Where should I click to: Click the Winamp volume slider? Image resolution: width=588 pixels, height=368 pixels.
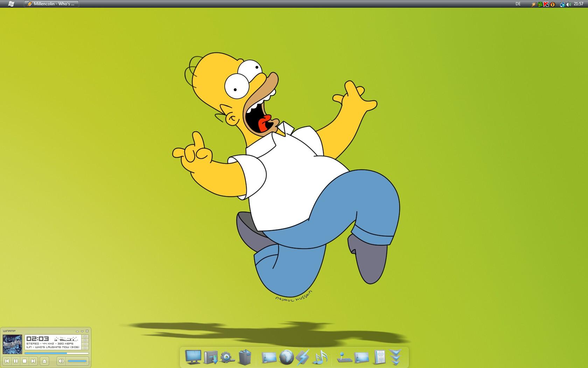(x=77, y=361)
